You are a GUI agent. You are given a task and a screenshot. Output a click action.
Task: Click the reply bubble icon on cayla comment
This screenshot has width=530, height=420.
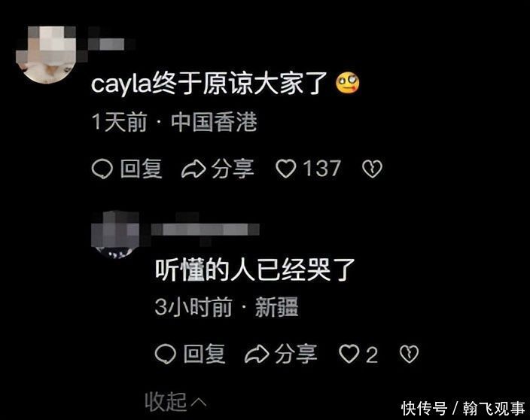(102, 169)
